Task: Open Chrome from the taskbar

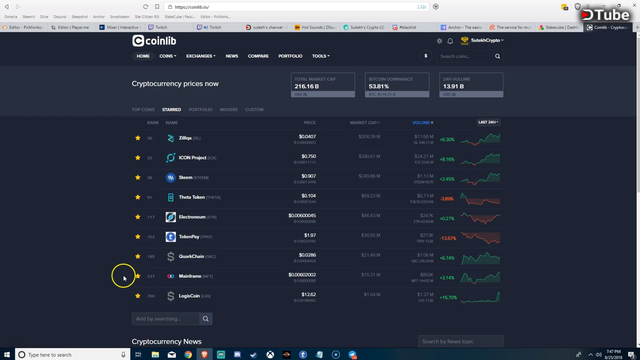Action: [x=188, y=354]
